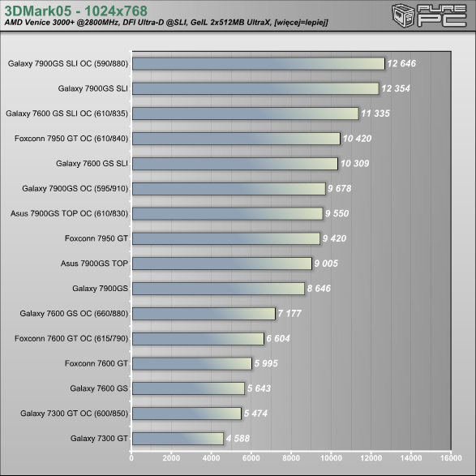This screenshot has width=476, height=476.
Task: Click the score 10 420
Action: point(357,139)
